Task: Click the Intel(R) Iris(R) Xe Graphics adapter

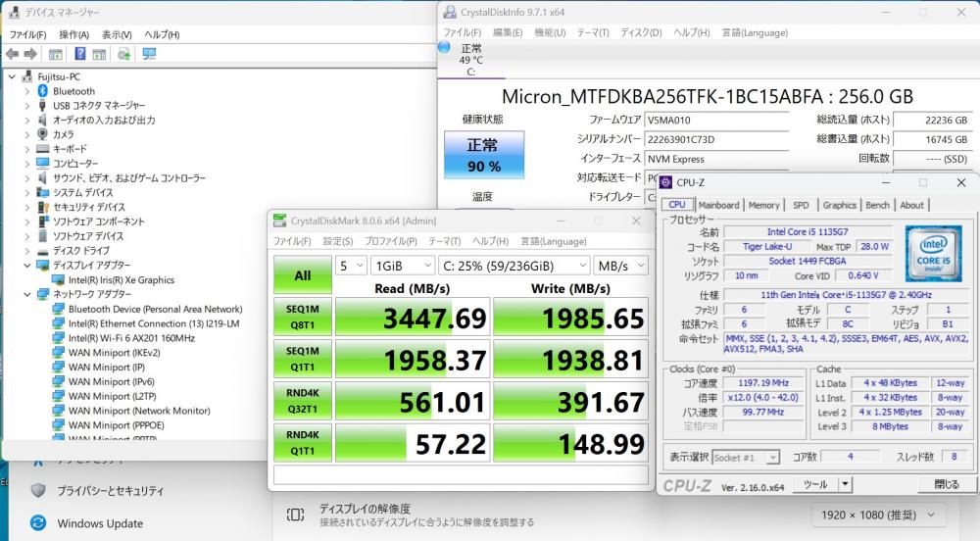Action: coord(122,280)
